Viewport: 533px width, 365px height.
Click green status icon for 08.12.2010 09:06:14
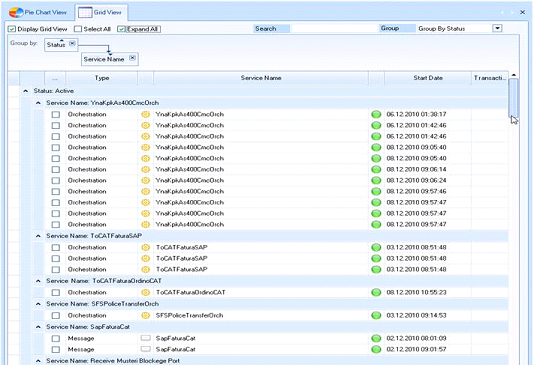pos(376,170)
